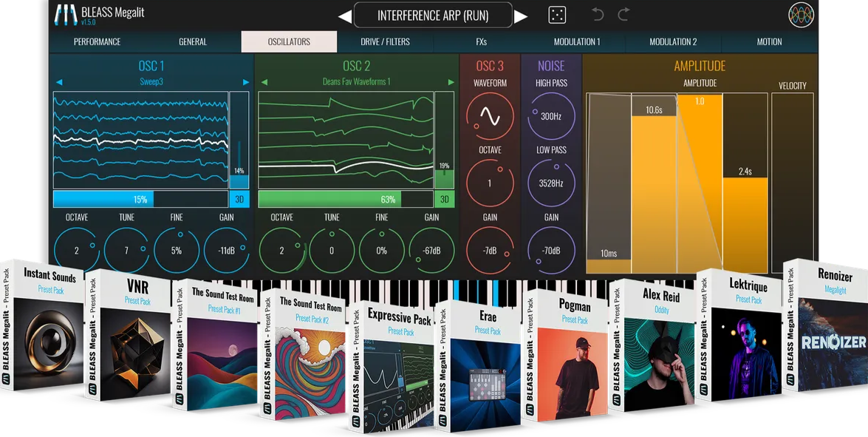Click the BLEASS Megalit logo icon

66,15
